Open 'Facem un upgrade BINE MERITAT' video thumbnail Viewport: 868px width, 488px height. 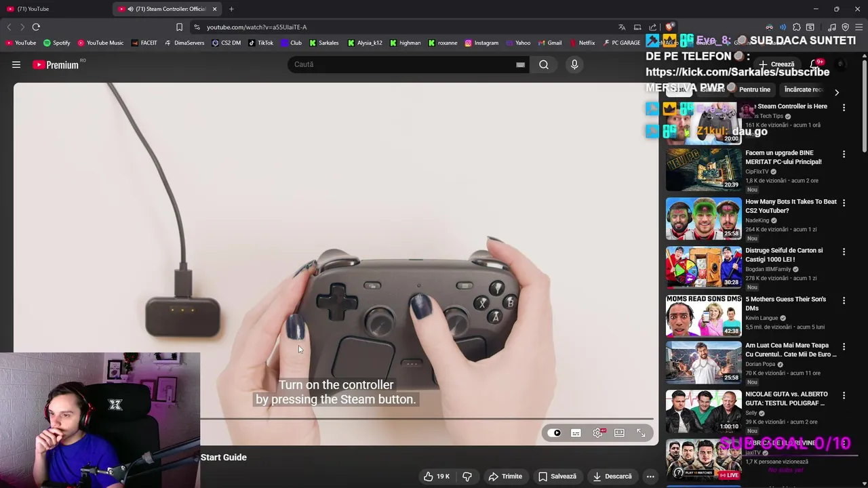703,169
